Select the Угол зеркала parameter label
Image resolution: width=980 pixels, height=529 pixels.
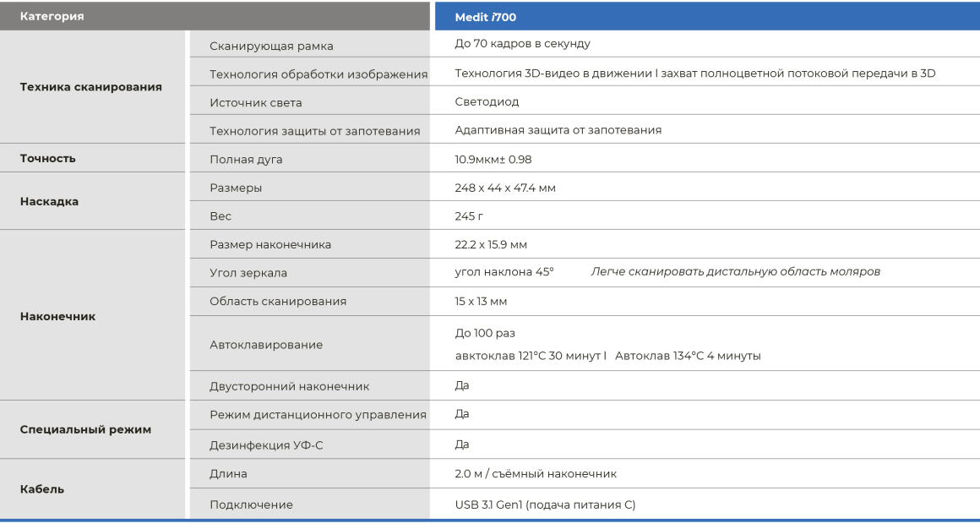pyautogui.click(x=248, y=273)
